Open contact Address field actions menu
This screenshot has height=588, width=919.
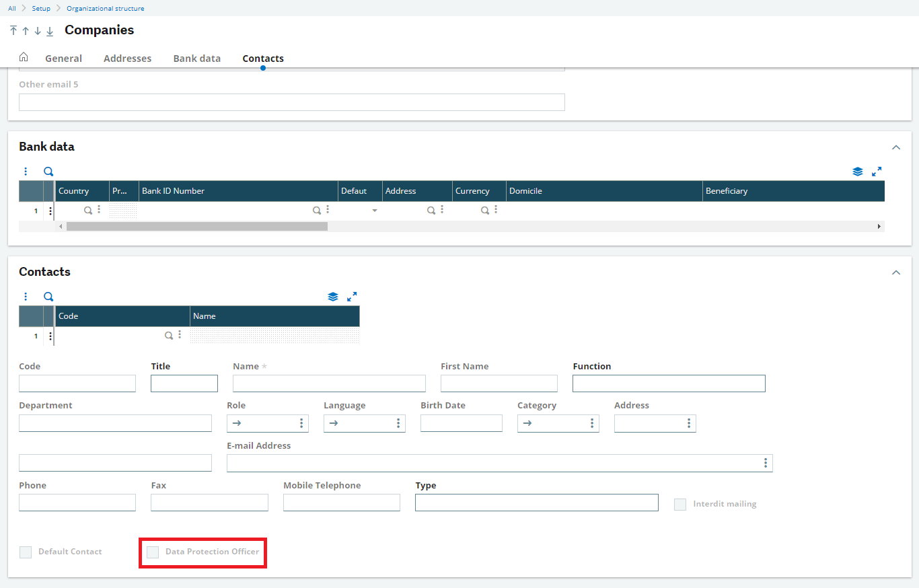click(689, 423)
